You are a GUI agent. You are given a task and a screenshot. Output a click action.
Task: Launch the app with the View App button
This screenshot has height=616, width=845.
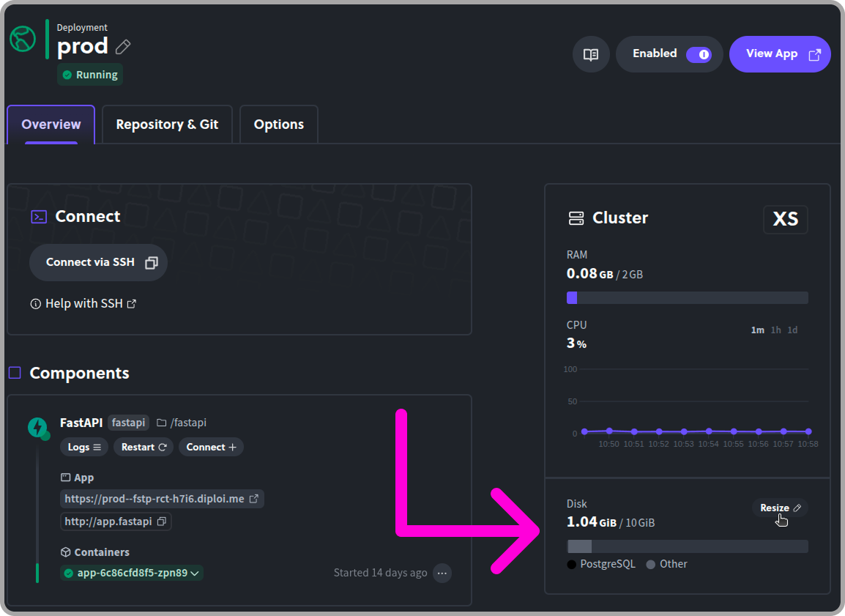click(779, 53)
